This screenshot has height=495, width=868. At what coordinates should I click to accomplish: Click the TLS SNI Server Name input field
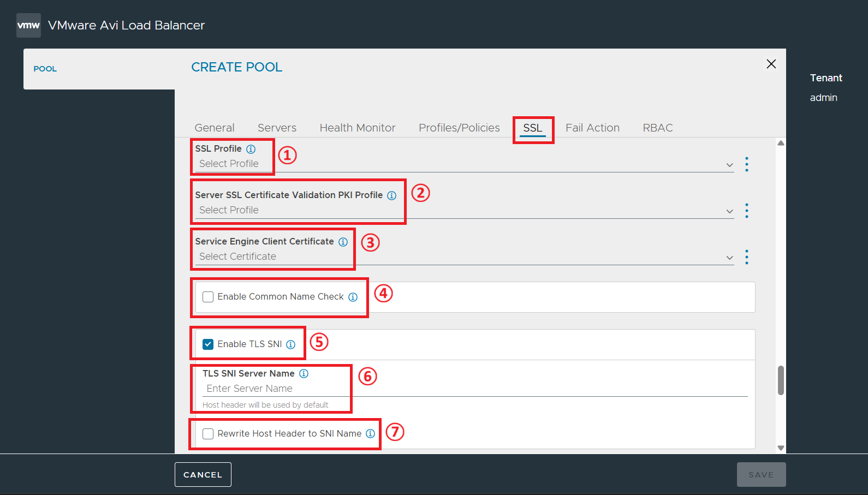(x=475, y=389)
